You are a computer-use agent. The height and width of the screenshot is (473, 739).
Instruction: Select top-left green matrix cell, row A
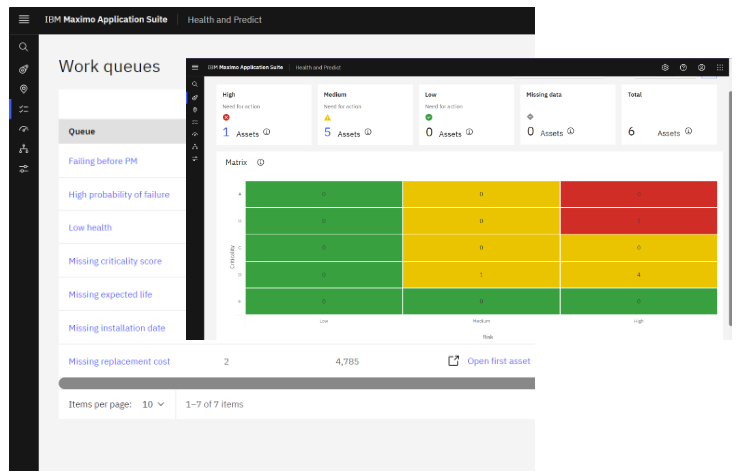[x=324, y=194]
